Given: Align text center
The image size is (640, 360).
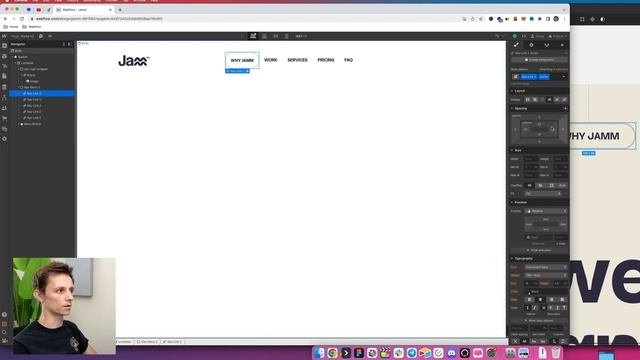Looking at the screenshot, I should pyautogui.click(x=540, y=300).
